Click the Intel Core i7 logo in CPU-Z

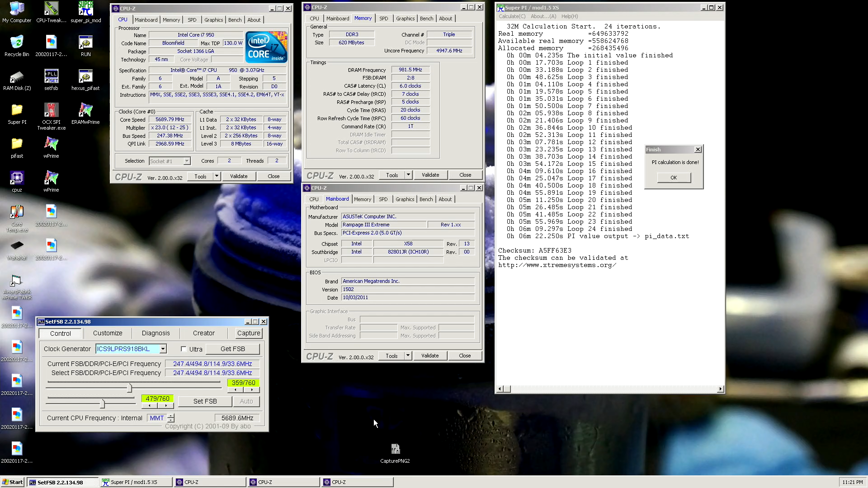266,47
